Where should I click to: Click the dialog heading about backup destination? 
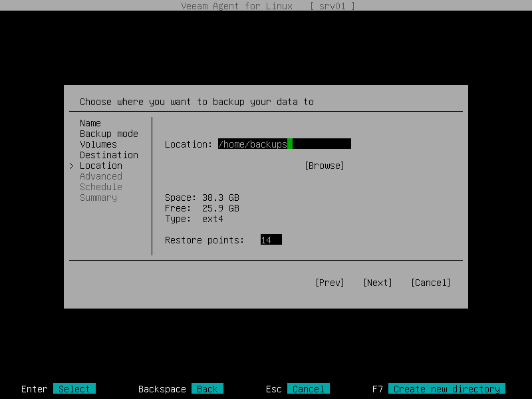pyautogui.click(x=197, y=102)
